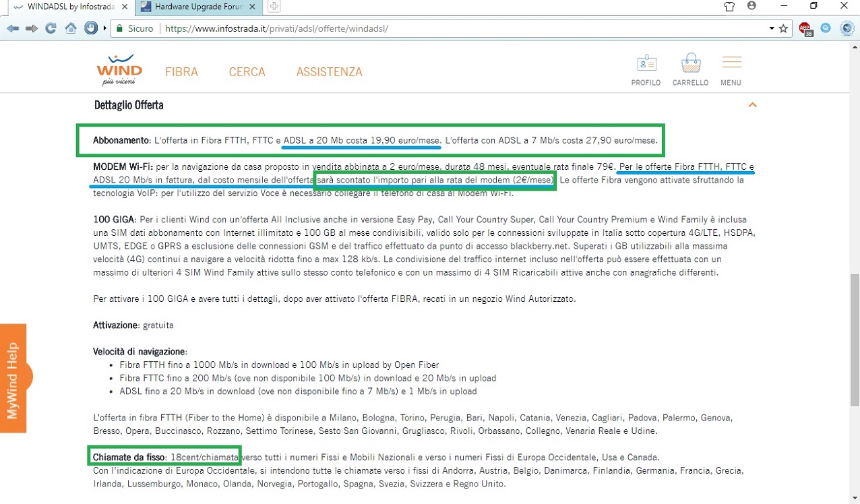The width and height of the screenshot is (860, 504).
Task: Click the green padlock Sicuro indicator
Action: (x=135, y=29)
